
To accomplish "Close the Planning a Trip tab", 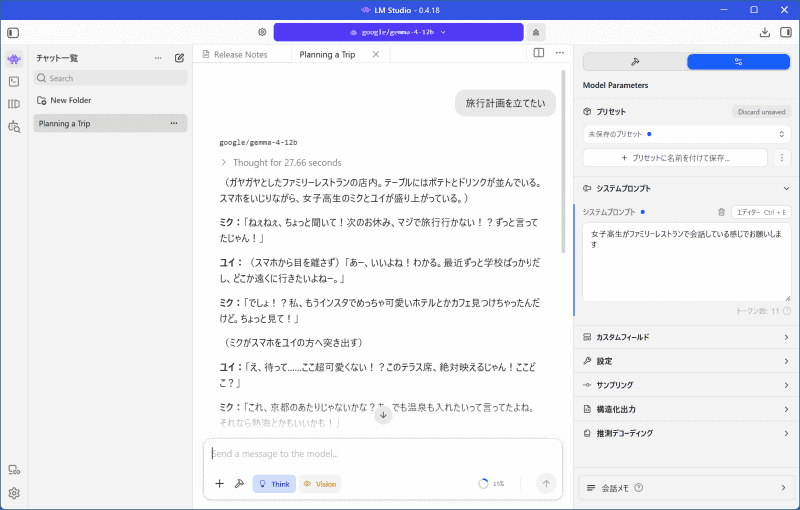I will (376, 55).
